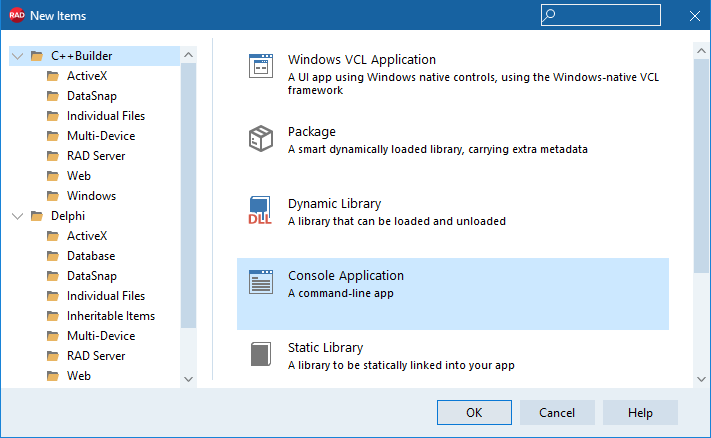Open Multi-Device under C++Builder
The image size is (711, 438).
[x=101, y=136]
